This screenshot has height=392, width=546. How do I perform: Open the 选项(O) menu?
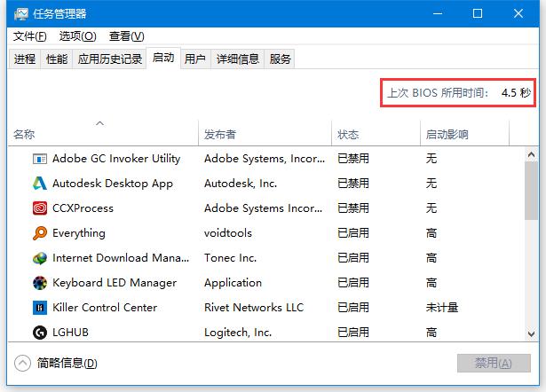[77, 36]
